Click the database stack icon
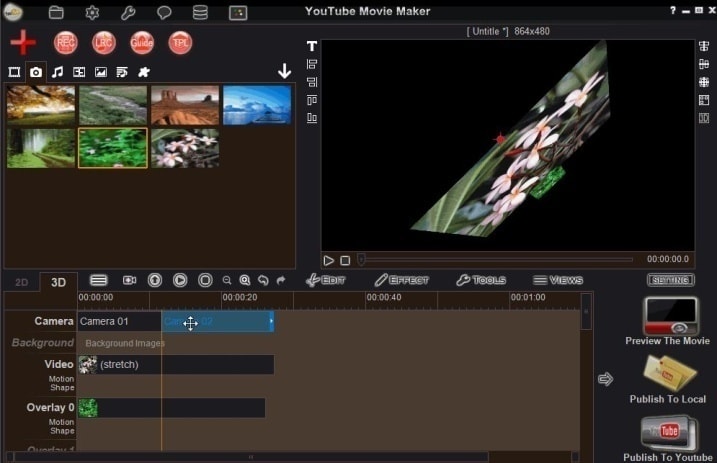Screen dimensions: 717x463 click(200, 12)
